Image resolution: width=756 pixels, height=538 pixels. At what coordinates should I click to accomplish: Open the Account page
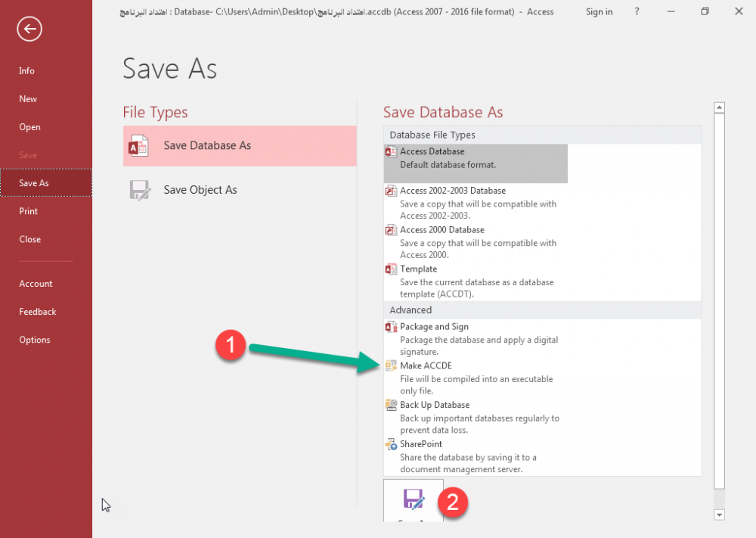(46, 284)
